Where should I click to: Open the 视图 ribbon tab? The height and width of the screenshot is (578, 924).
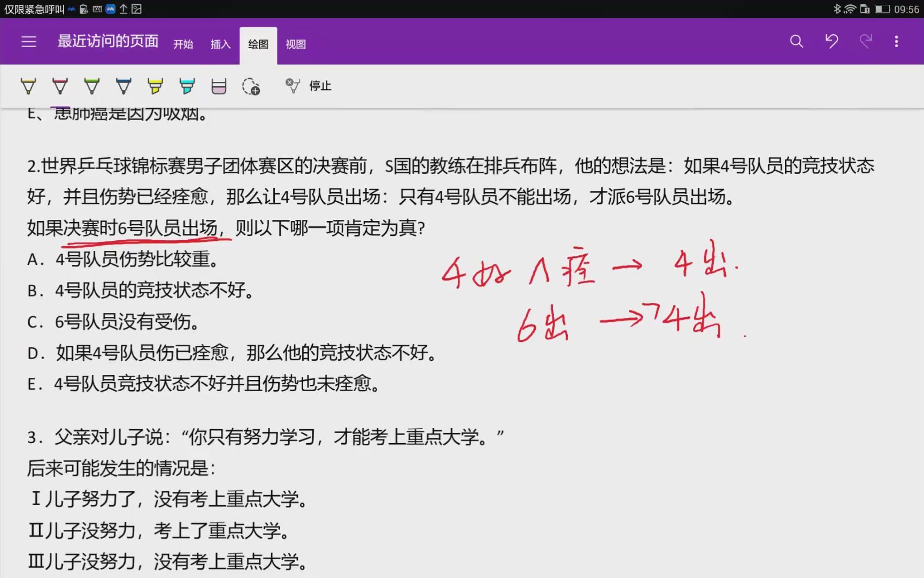pyautogui.click(x=296, y=44)
